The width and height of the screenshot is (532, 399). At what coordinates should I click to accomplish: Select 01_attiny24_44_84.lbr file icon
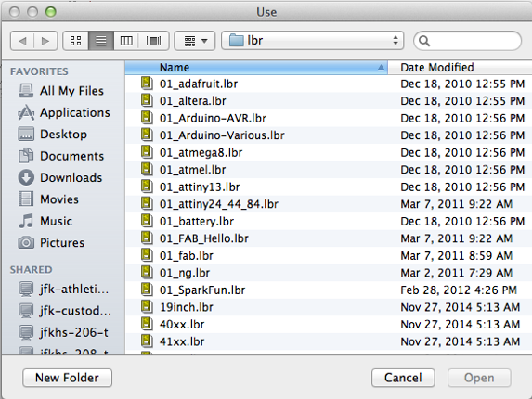[x=147, y=203]
